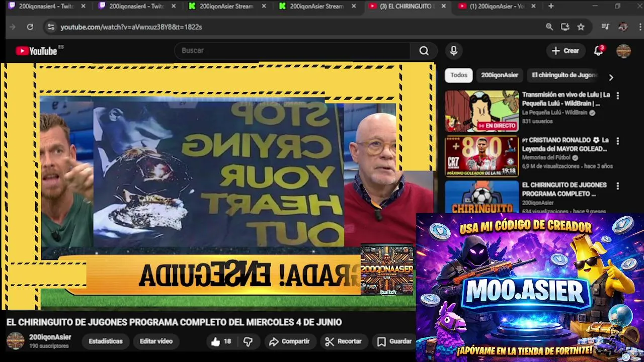Viewport: 644px width, 362px height.
Task: Open YouTube notifications bell
Action: [x=598, y=51]
